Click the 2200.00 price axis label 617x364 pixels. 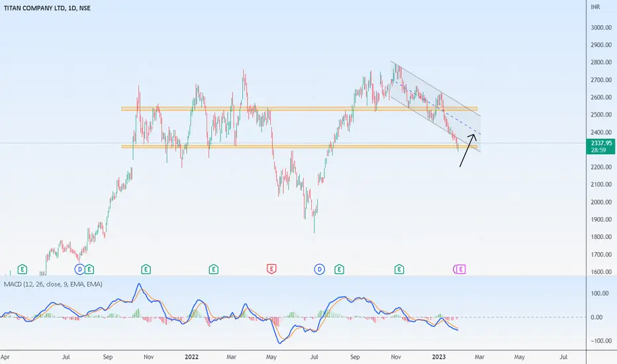point(601,167)
